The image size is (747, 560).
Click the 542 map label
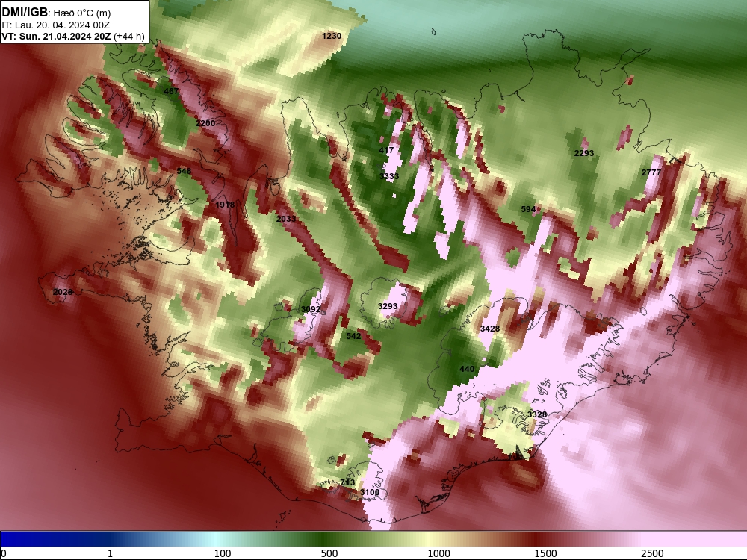tap(353, 336)
